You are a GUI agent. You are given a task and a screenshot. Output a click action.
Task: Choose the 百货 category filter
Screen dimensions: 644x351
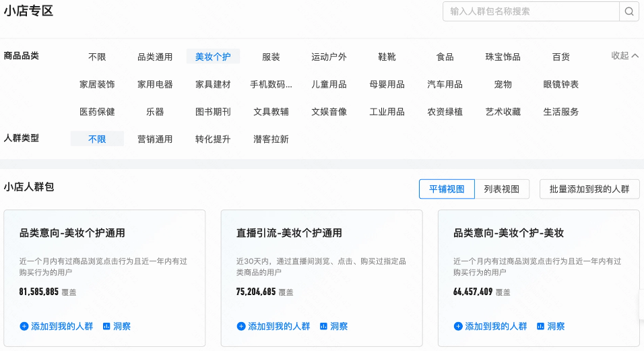coord(561,57)
